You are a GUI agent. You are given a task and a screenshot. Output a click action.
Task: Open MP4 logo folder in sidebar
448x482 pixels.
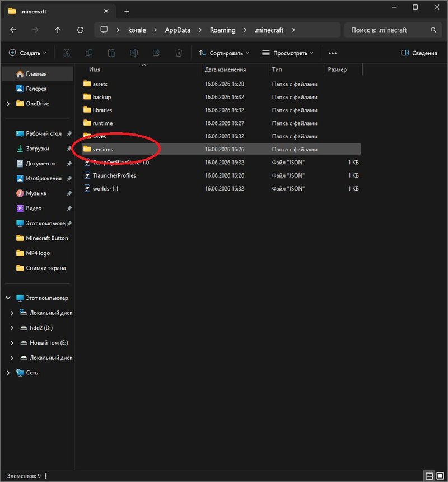38,253
